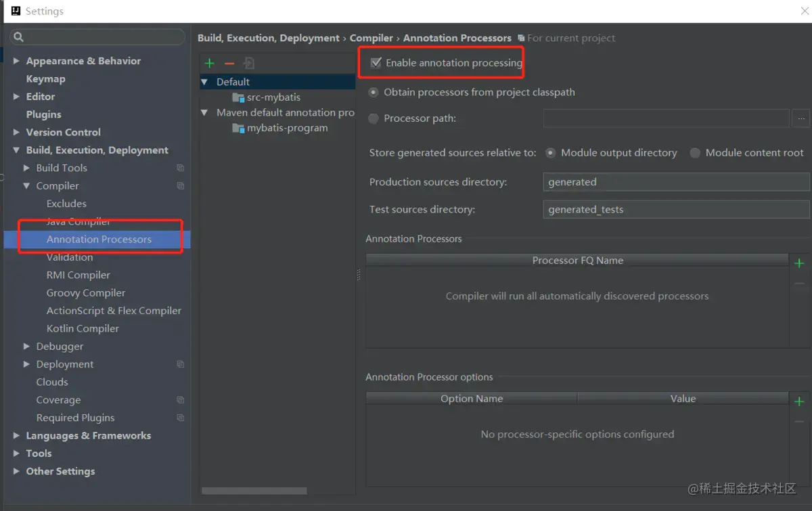Click Test sources directory field

click(676, 210)
